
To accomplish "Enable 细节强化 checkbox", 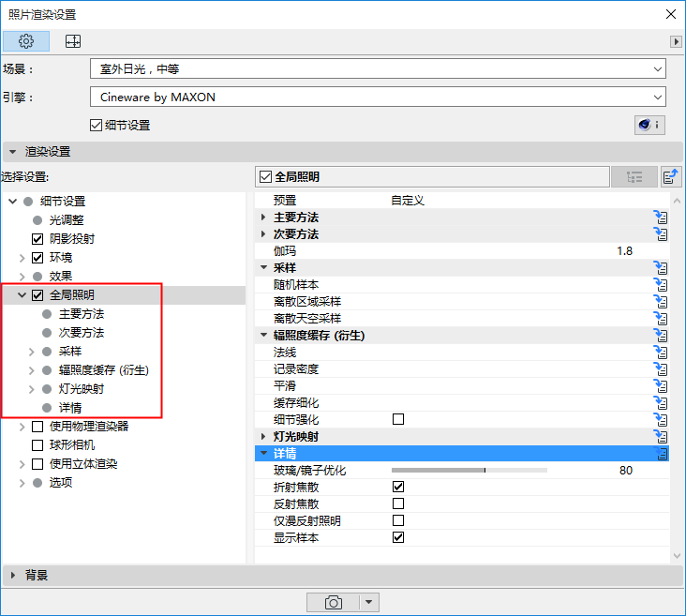I will (x=398, y=419).
